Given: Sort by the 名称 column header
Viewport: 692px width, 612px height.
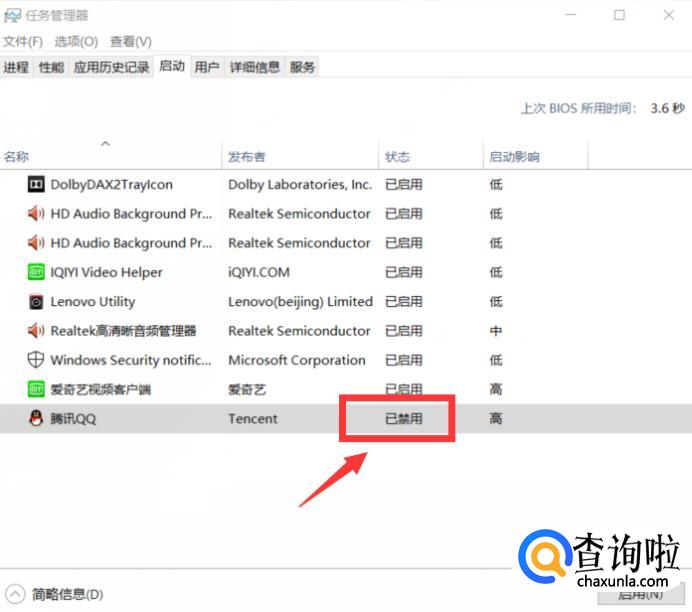Looking at the screenshot, I should pos(110,156).
